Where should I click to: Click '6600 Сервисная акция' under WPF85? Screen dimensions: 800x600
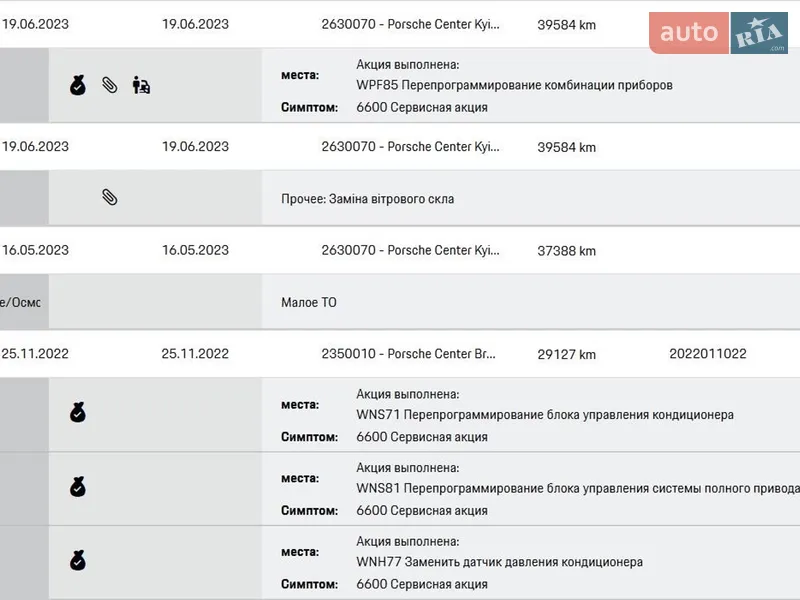click(x=422, y=108)
